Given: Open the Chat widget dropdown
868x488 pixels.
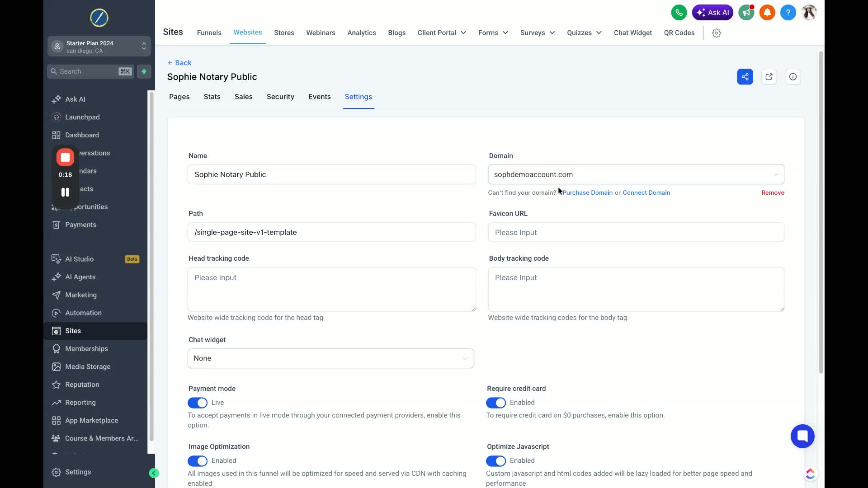Looking at the screenshot, I should 330,358.
